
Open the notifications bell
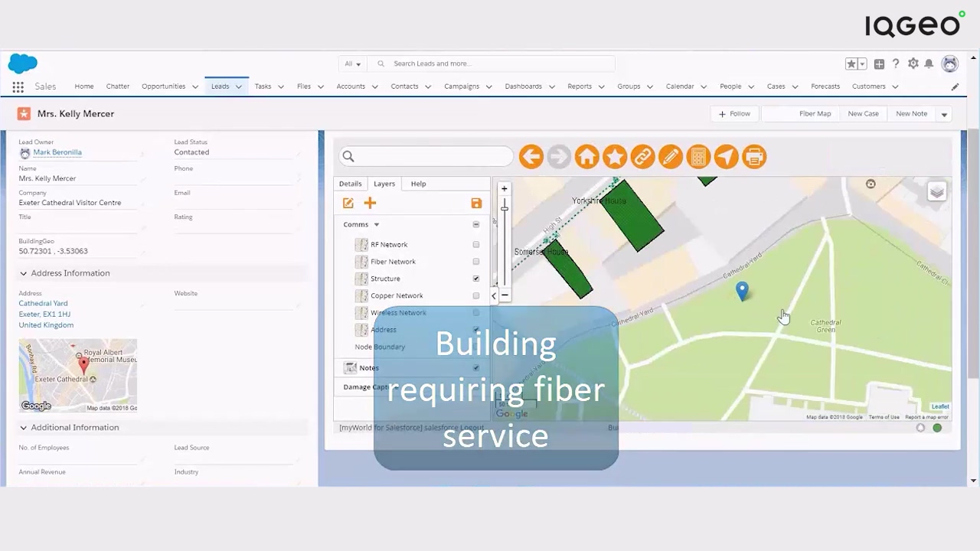(x=929, y=64)
